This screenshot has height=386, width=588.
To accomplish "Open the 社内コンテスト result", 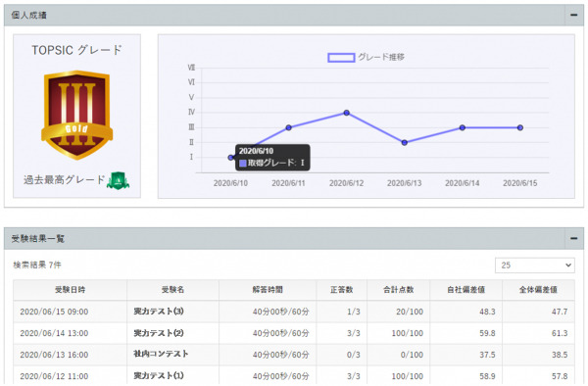I will tap(161, 354).
